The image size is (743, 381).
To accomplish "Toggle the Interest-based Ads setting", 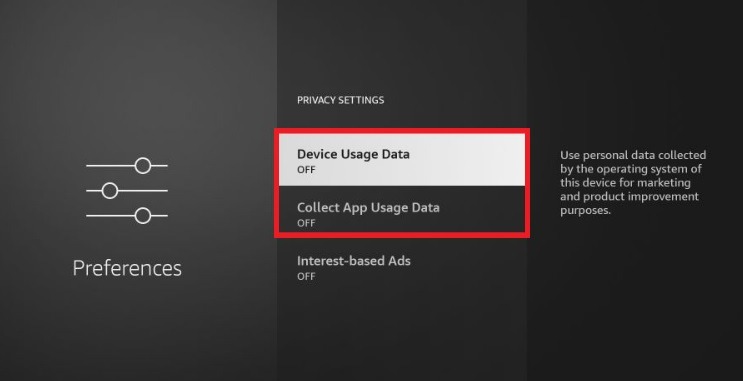I will 401,267.
